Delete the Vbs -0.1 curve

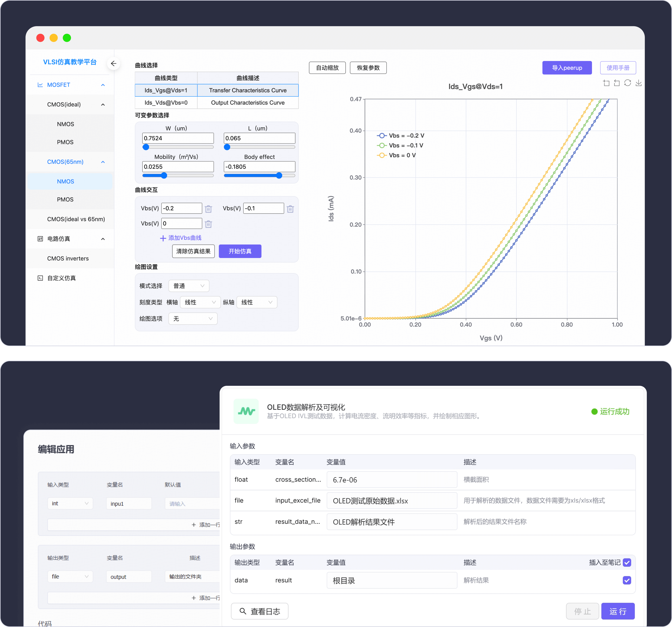[290, 209]
